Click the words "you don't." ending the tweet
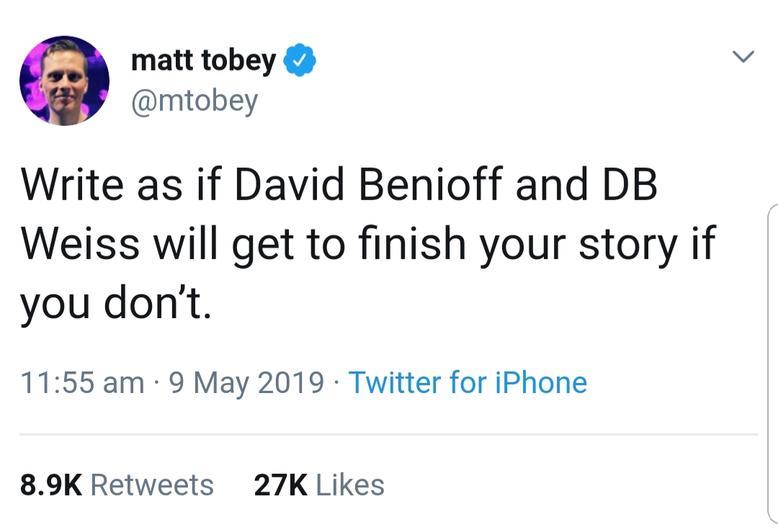This screenshot has width=778, height=532. [115, 304]
